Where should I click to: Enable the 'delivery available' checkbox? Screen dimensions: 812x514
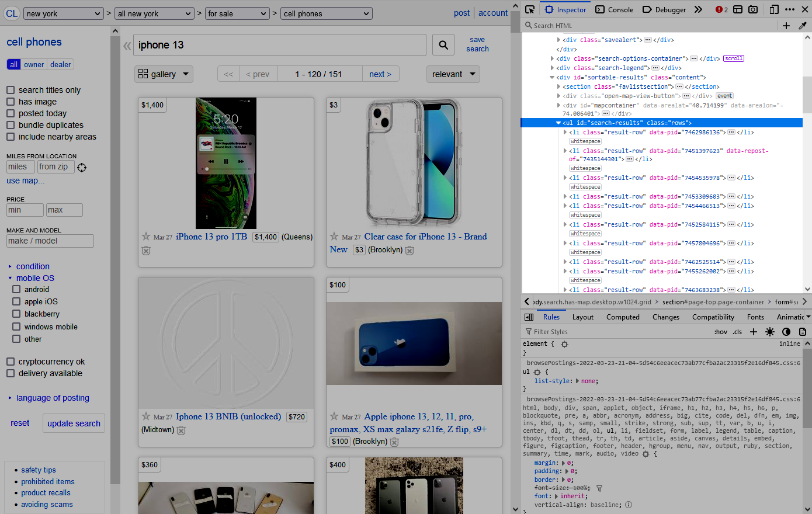click(x=9, y=373)
